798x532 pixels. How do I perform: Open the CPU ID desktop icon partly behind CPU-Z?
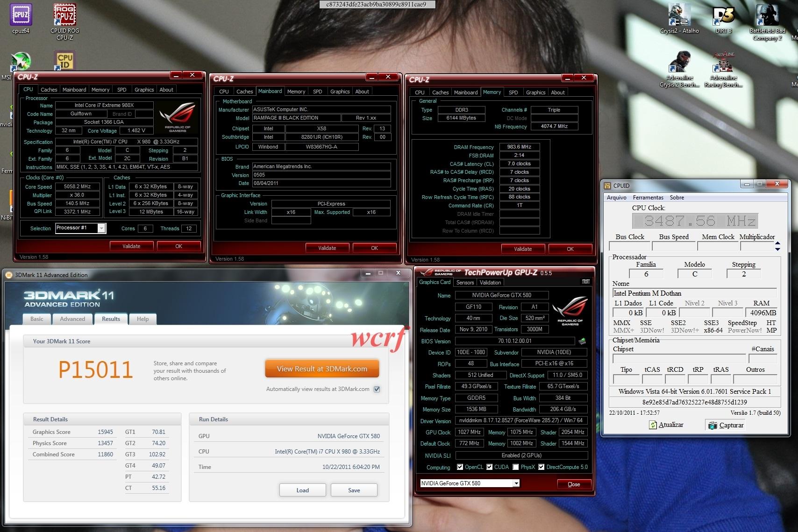point(65,61)
